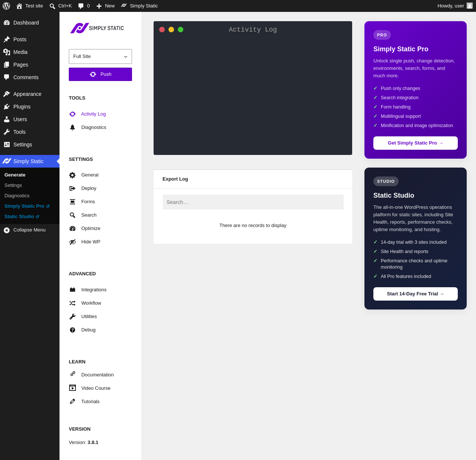
Task: Click the Howdy, user account text
Action: point(451,6)
